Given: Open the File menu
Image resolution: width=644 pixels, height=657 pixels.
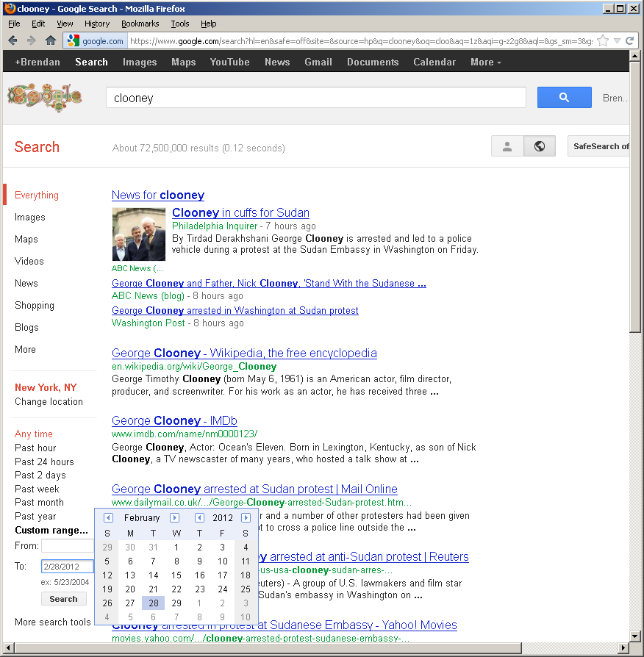Looking at the screenshot, I should pos(14,24).
